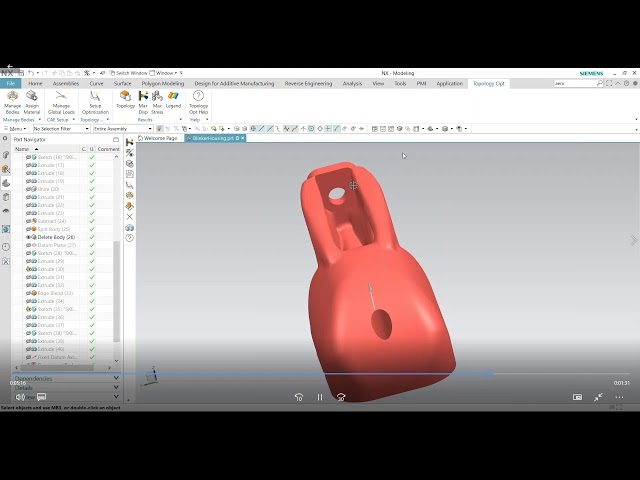Screen dimensions: 640x480
Task: Open the Window dropdown in title bar
Action: [x=163, y=73]
